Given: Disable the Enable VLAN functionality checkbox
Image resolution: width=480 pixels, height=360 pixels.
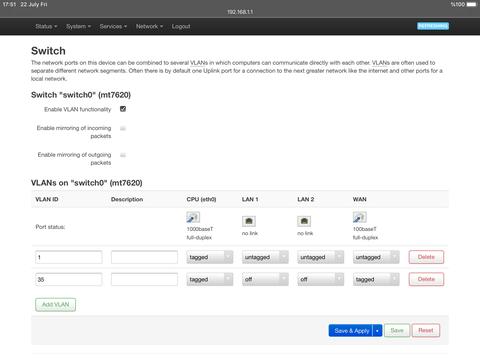Looking at the screenshot, I should coord(123,109).
